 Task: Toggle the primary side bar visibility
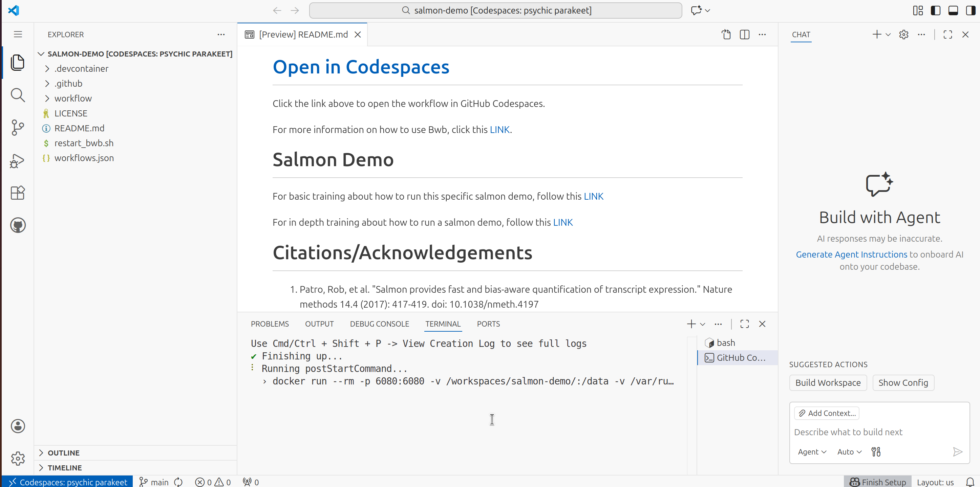pos(936,10)
